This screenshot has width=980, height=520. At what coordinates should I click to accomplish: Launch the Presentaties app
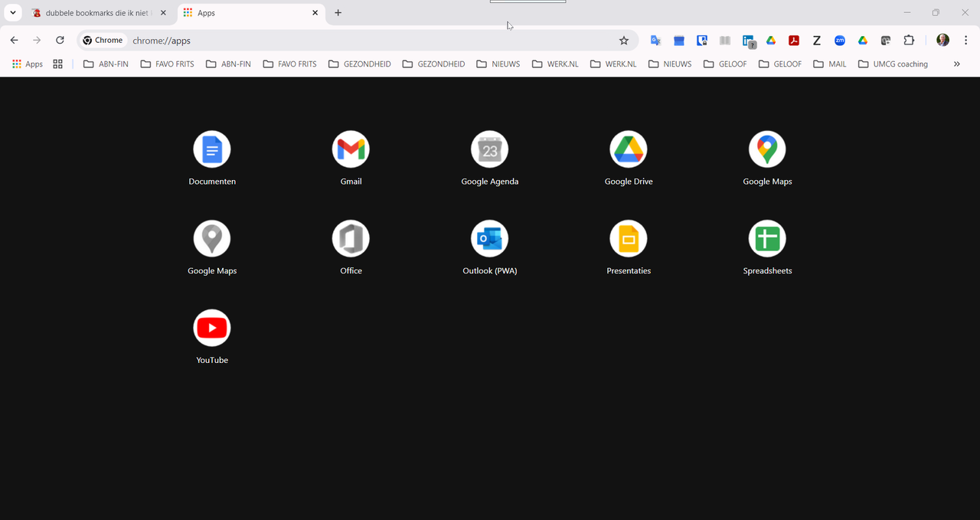pos(629,239)
